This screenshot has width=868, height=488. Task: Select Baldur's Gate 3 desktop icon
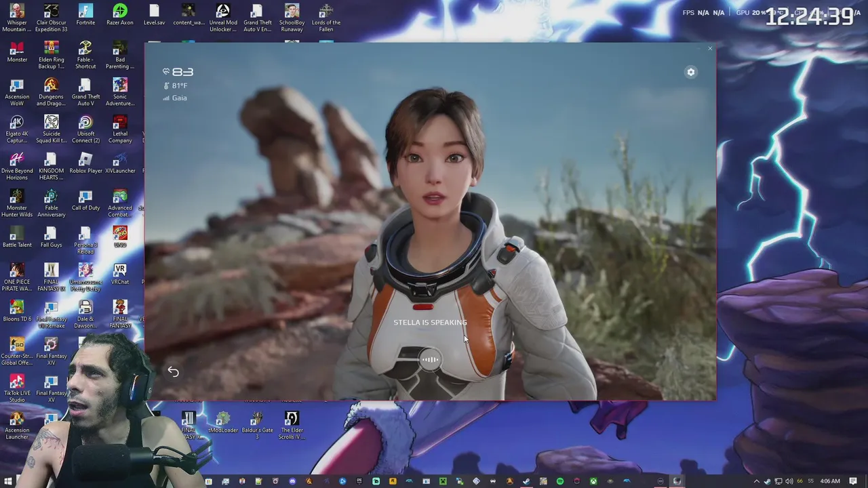pos(257,427)
